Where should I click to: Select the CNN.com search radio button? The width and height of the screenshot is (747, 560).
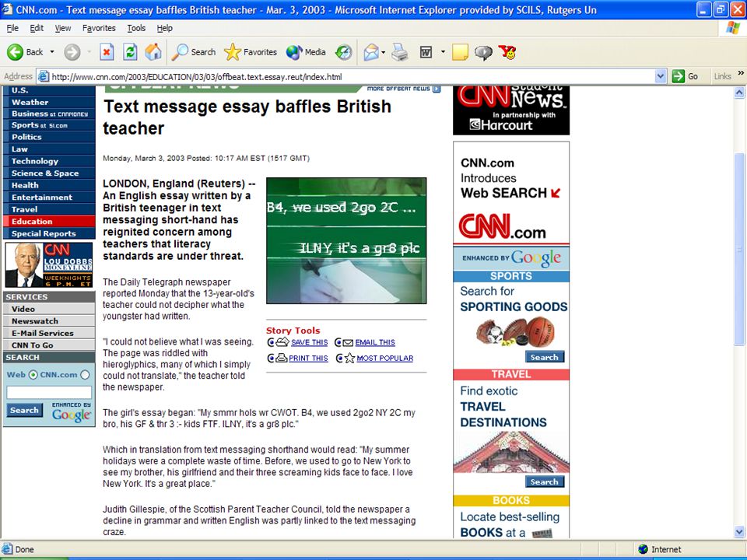85,375
